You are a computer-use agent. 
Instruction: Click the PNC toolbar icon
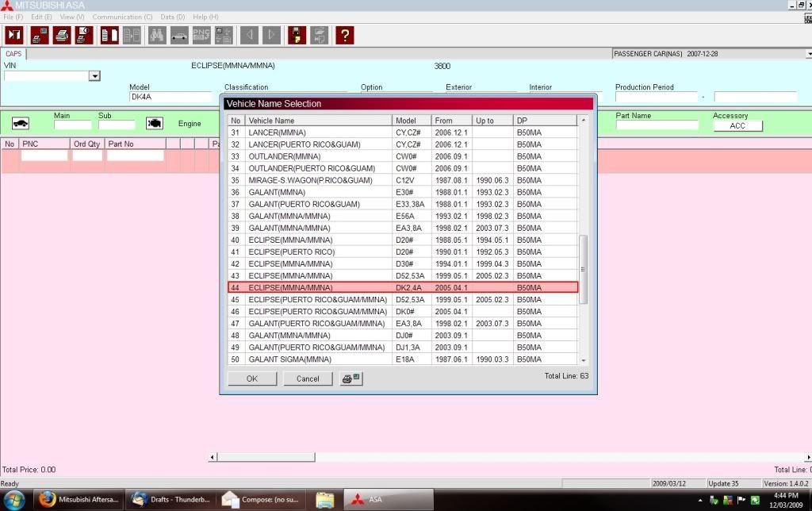(201, 35)
